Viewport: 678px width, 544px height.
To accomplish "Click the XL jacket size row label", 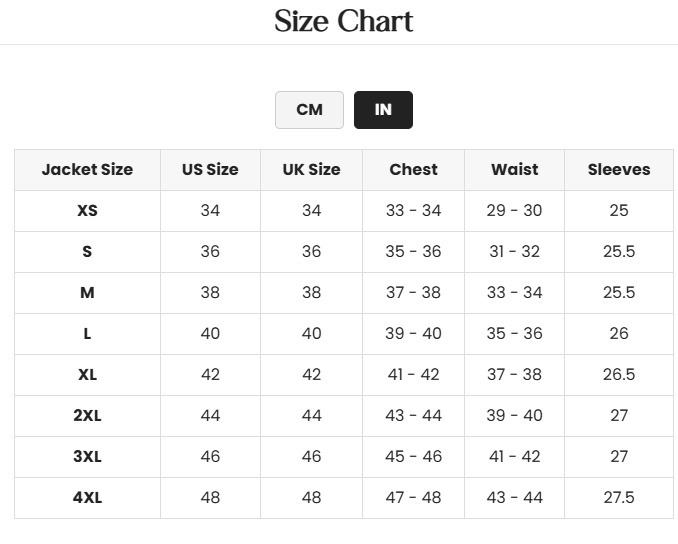I will click(x=87, y=375).
